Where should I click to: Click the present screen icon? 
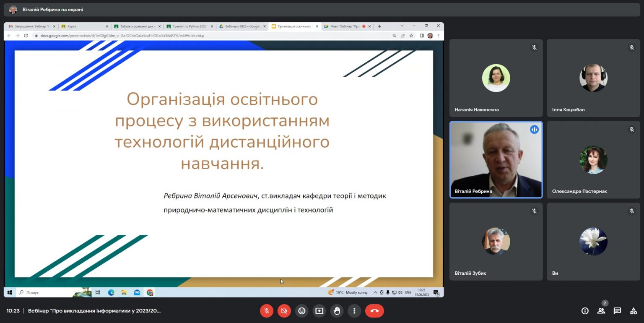(x=319, y=311)
